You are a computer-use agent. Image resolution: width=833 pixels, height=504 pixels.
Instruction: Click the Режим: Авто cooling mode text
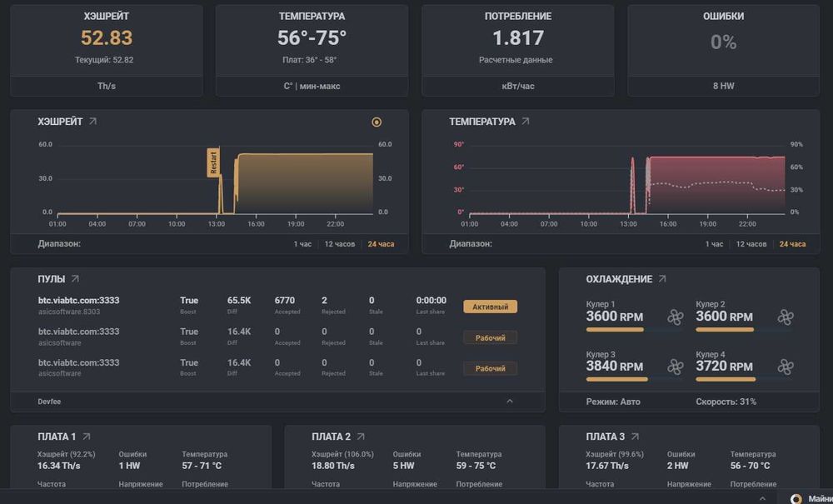tap(613, 402)
